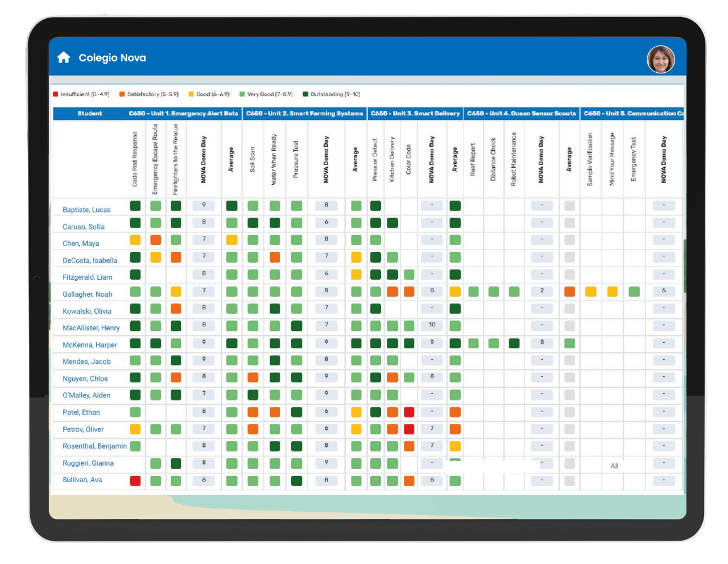Click Sullivan, Ava's red Code Red Response cell
Image resolution: width=728 pixels, height=564 pixels.
tap(135, 481)
